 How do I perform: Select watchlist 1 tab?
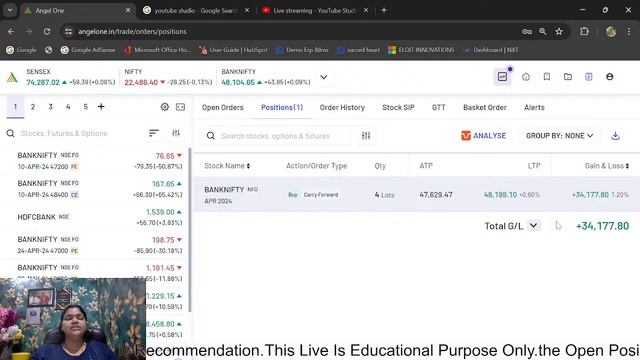tap(16, 107)
